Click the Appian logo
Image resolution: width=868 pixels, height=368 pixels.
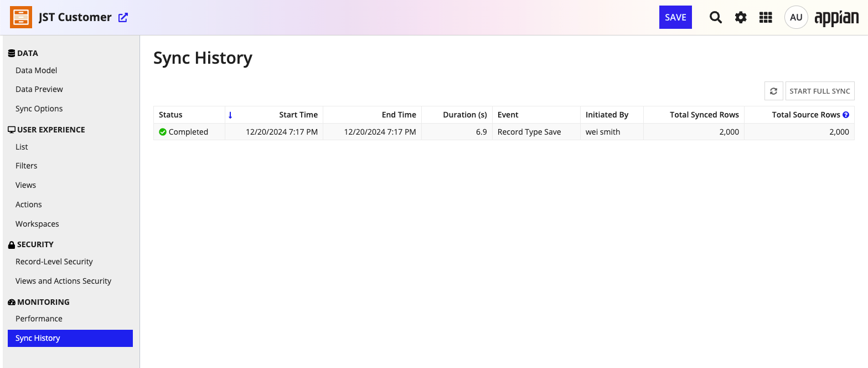tap(836, 18)
